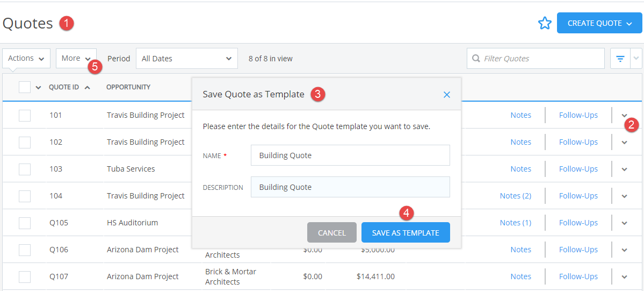The width and height of the screenshot is (644, 291).
Task: Open Notes link for quote Q107
Action: point(521,276)
